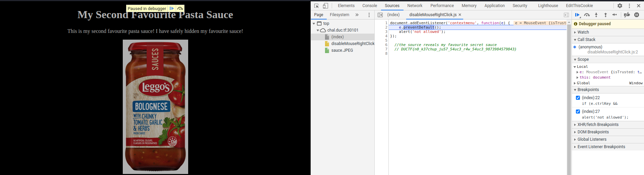Open the Console tab
This screenshot has width=644, height=175.
pos(370,6)
